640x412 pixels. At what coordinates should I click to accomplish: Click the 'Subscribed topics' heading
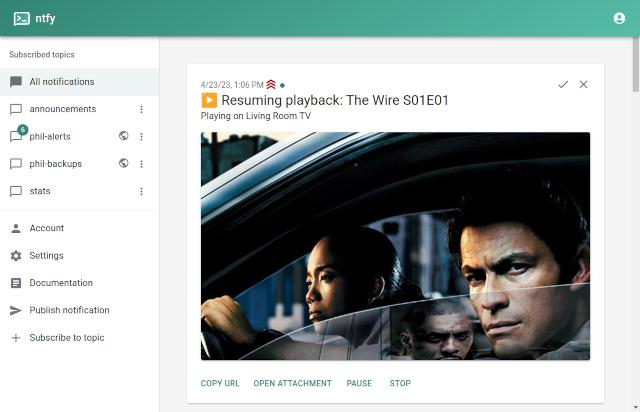[x=42, y=55]
